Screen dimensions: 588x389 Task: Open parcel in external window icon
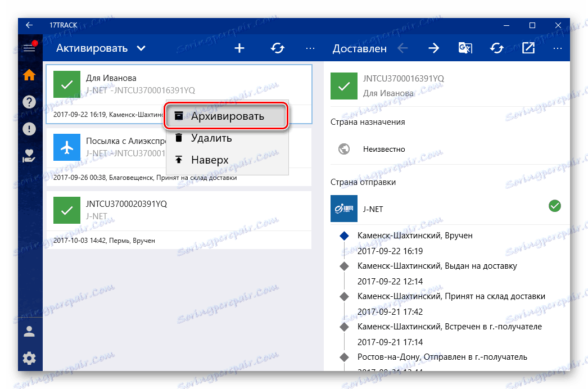click(528, 48)
